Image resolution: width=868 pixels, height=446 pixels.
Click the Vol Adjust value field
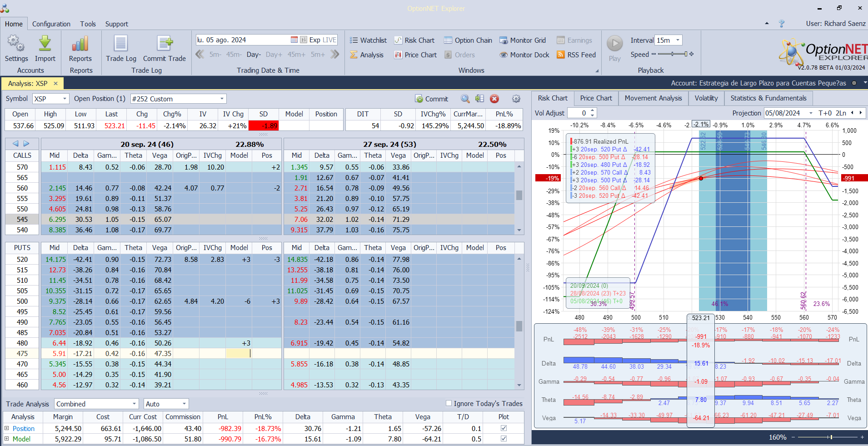[x=578, y=113]
